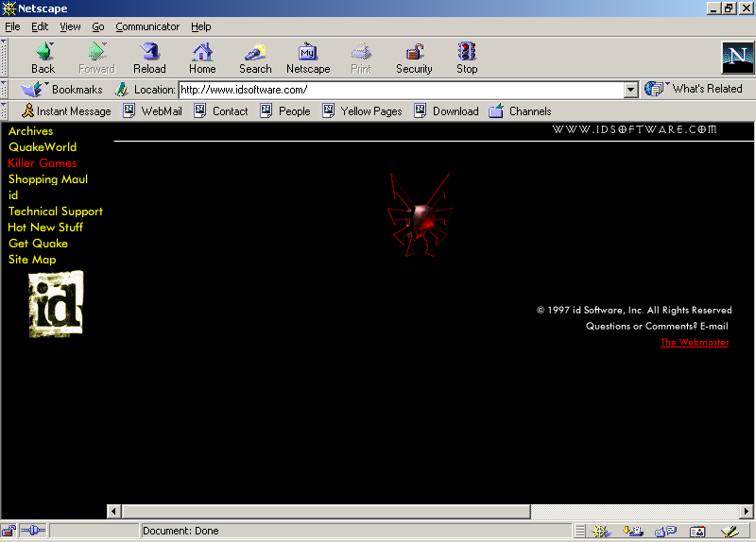Open Mailbox from component bar
Image resolution: width=756 pixels, height=542 pixels.
tap(633, 532)
